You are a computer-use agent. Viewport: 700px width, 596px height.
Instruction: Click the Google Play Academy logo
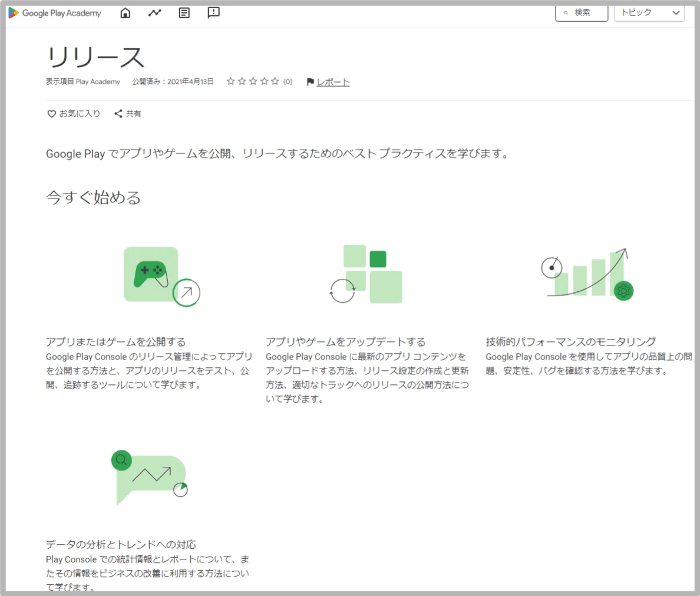tap(54, 13)
